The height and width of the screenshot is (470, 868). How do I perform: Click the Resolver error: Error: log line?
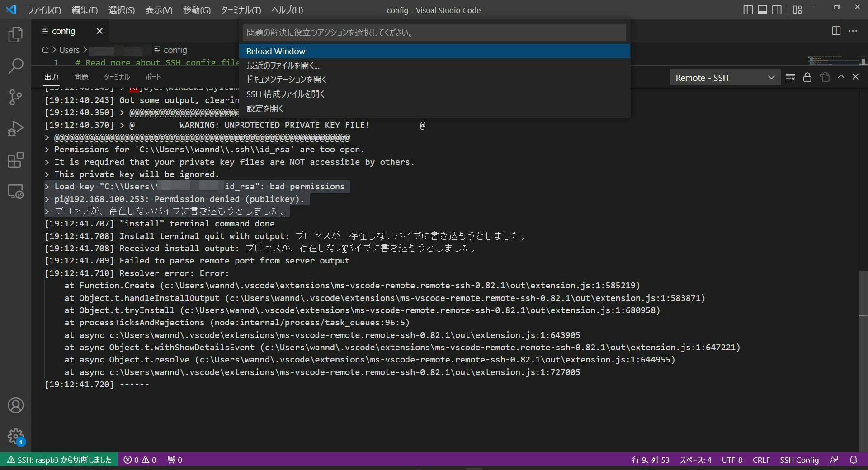[137, 273]
